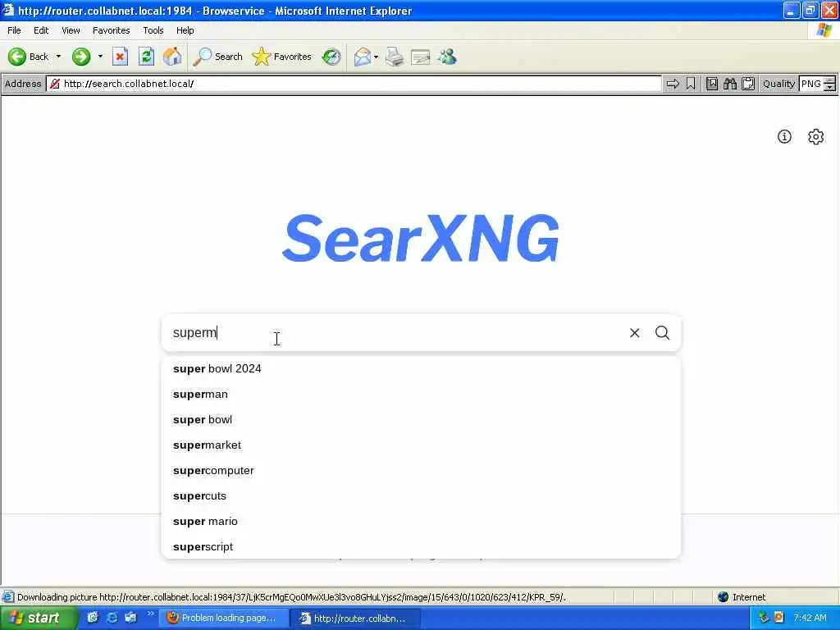Viewport: 840px width, 630px height.
Task: Expand the Mail dropdown arrow
Action: coord(376,57)
